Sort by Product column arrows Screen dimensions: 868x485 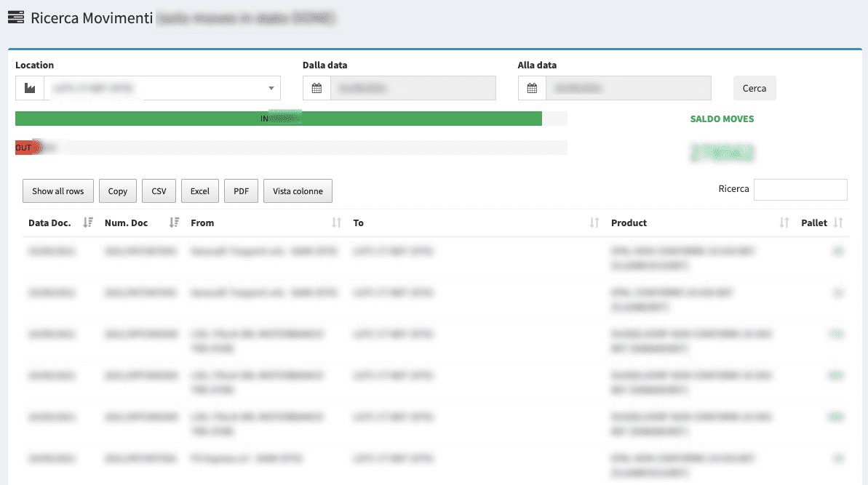[x=784, y=223]
